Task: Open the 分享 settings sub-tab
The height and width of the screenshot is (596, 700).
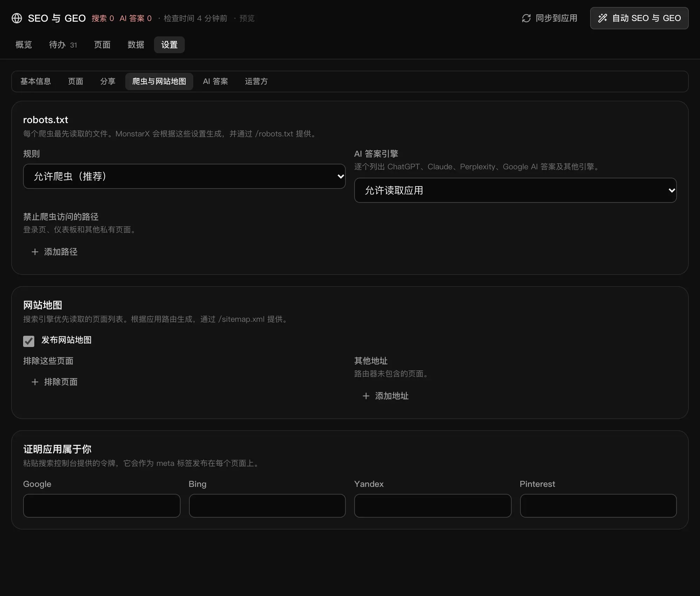Action: click(x=108, y=81)
